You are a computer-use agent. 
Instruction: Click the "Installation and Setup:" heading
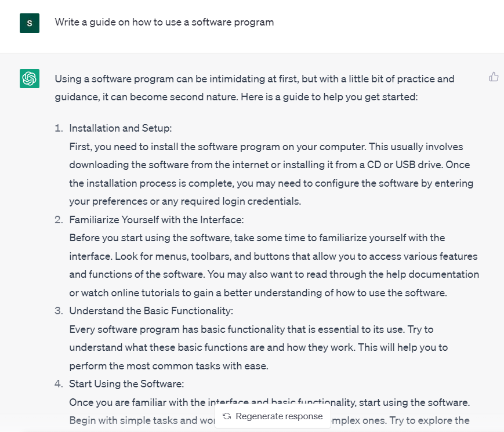point(121,128)
